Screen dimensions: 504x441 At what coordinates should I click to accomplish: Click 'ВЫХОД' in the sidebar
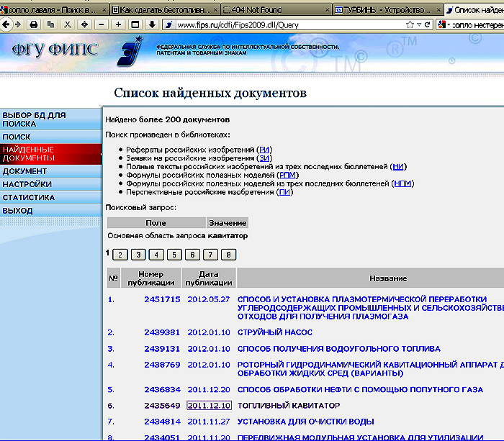coord(51,211)
